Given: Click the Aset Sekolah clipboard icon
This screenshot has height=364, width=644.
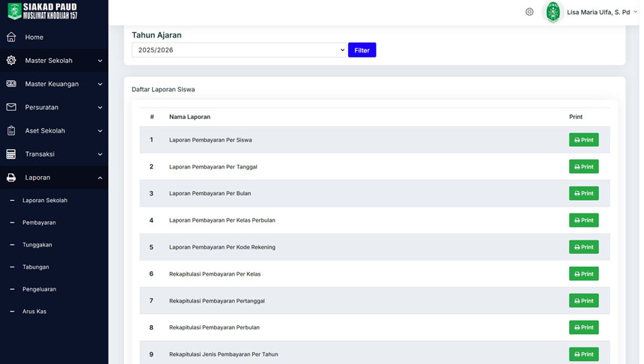Looking at the screenshot, I should point(11,131).
